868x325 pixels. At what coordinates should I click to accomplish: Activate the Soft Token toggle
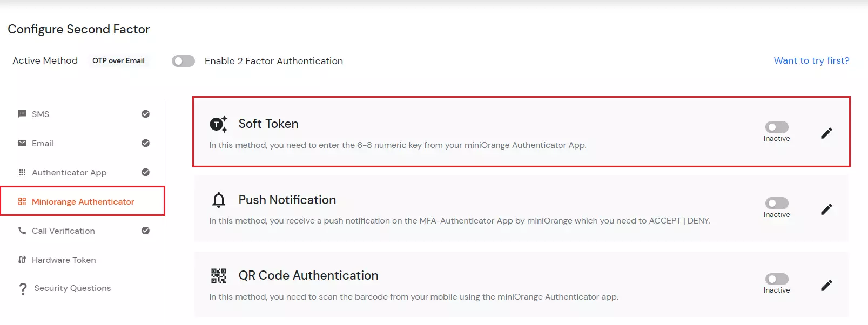pyautogui.click(x=776, y=127)
